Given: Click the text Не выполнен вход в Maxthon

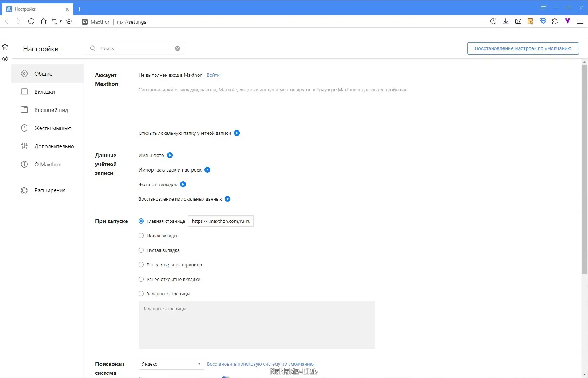Looking at the screenshot, I should [x=170, y=75].
